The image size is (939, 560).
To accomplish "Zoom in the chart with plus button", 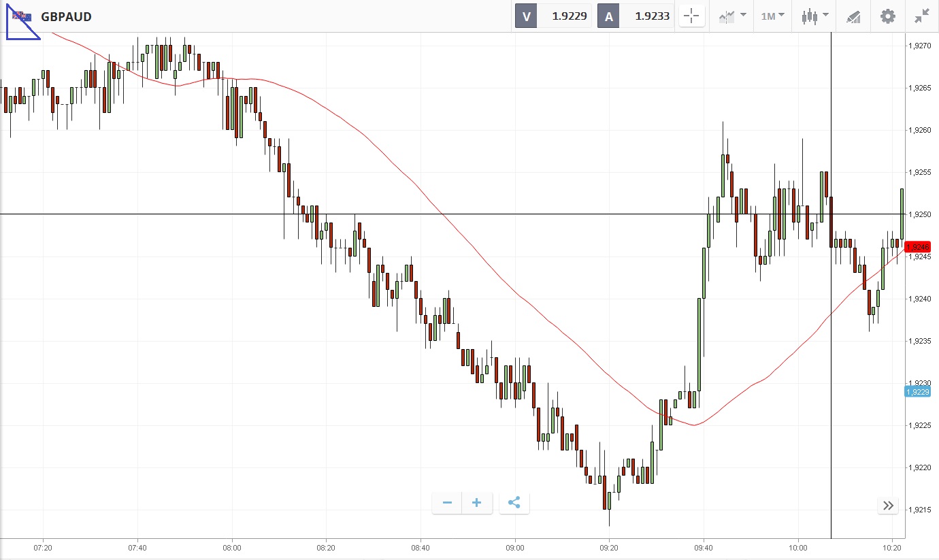I will coord(477,503).
